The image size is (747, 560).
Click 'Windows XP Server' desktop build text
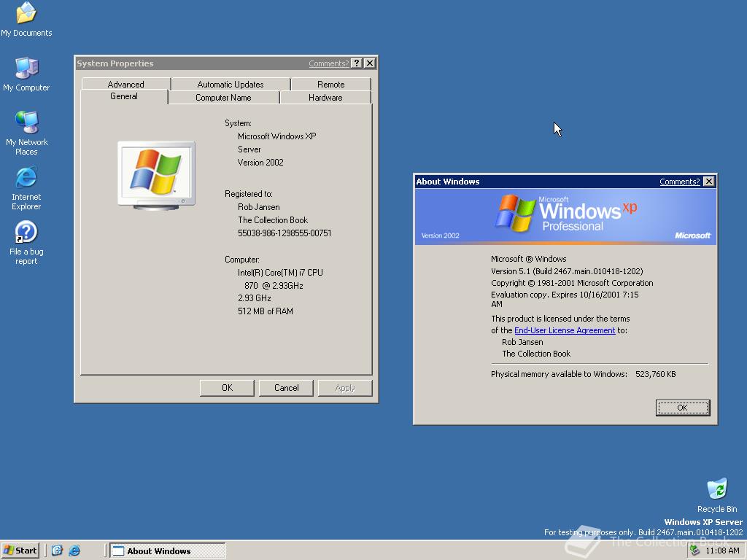point(703,522)
